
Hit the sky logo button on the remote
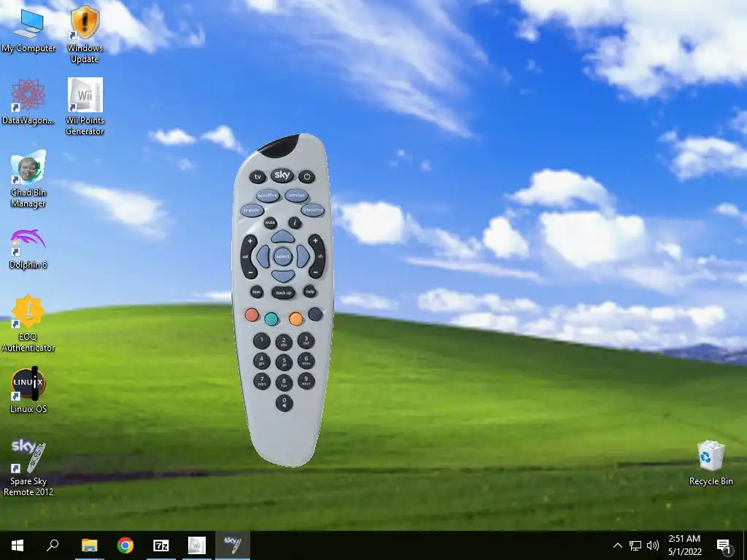click(282, 175)
